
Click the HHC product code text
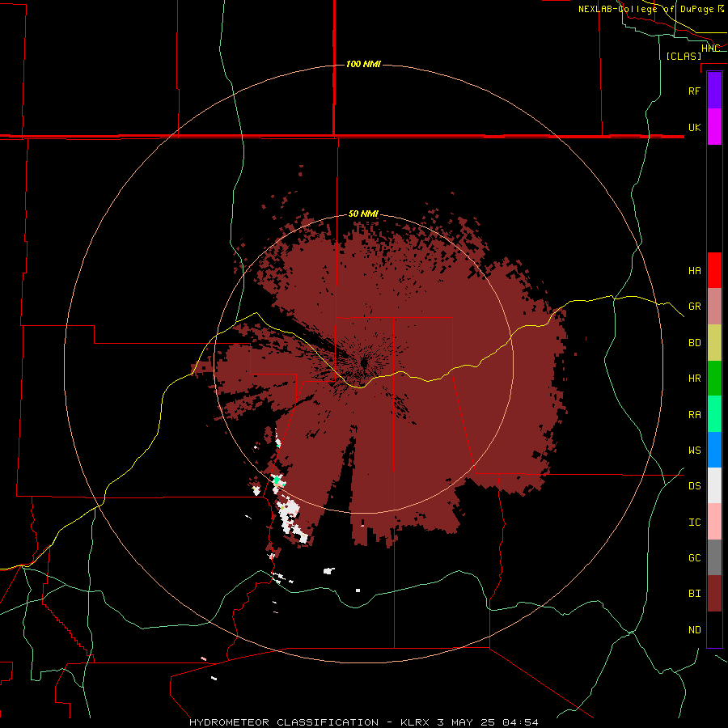click(x=710, y=49)
